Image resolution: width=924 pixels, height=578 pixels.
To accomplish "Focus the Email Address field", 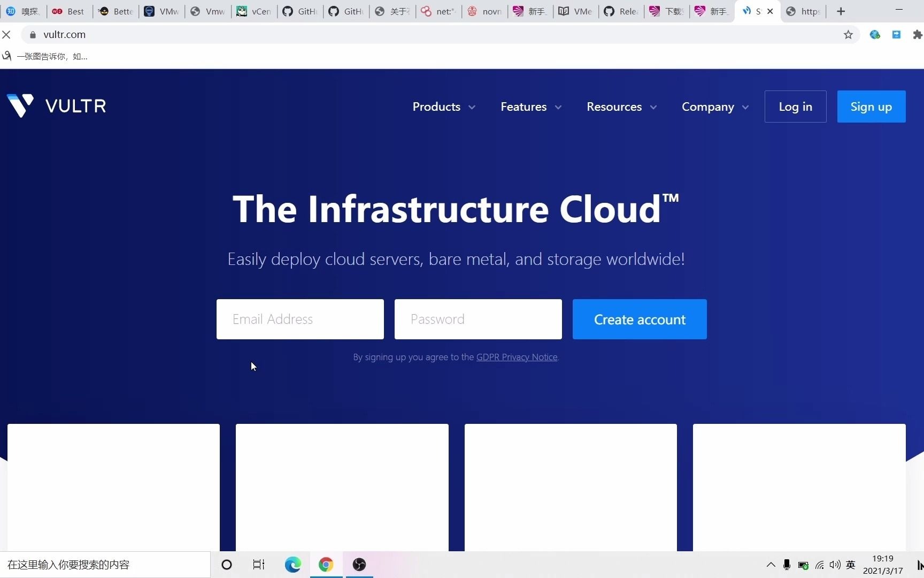I will (x=300, y=319).
